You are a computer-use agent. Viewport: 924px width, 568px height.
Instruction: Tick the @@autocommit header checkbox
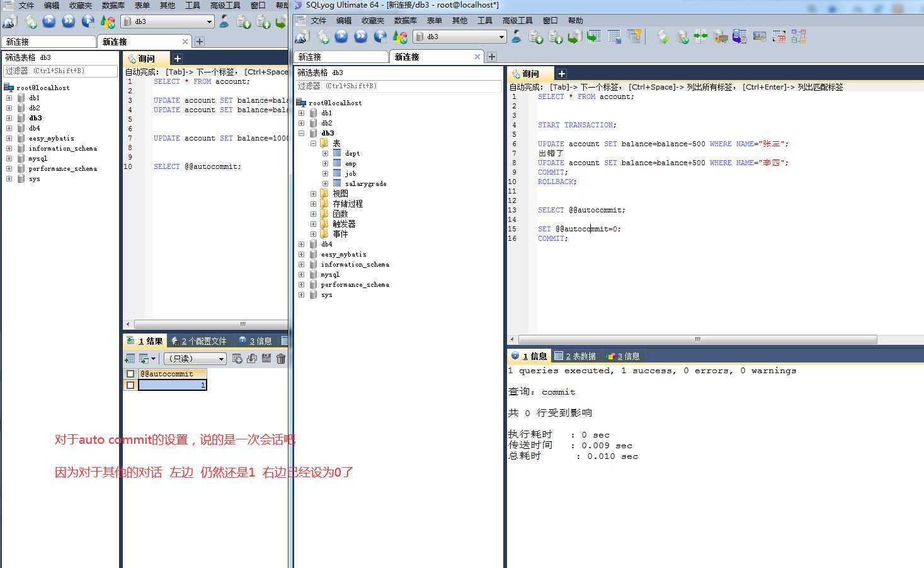pos(130,374)
